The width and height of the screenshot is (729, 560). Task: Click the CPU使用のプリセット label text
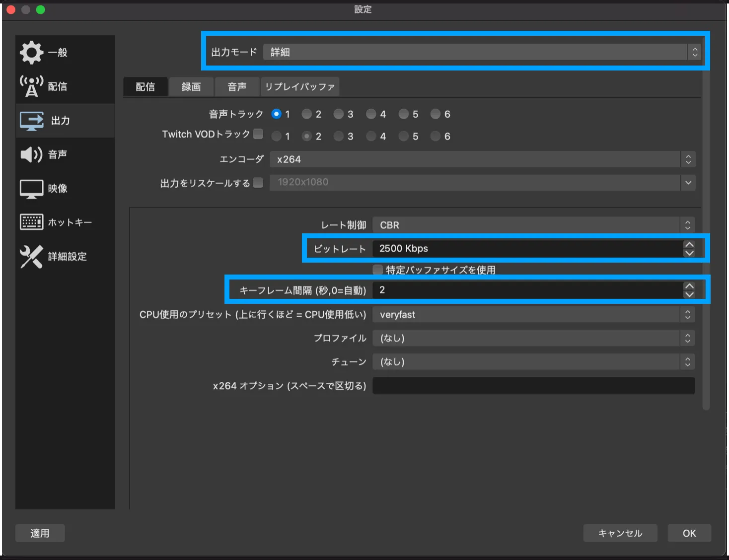coord(253,315)
